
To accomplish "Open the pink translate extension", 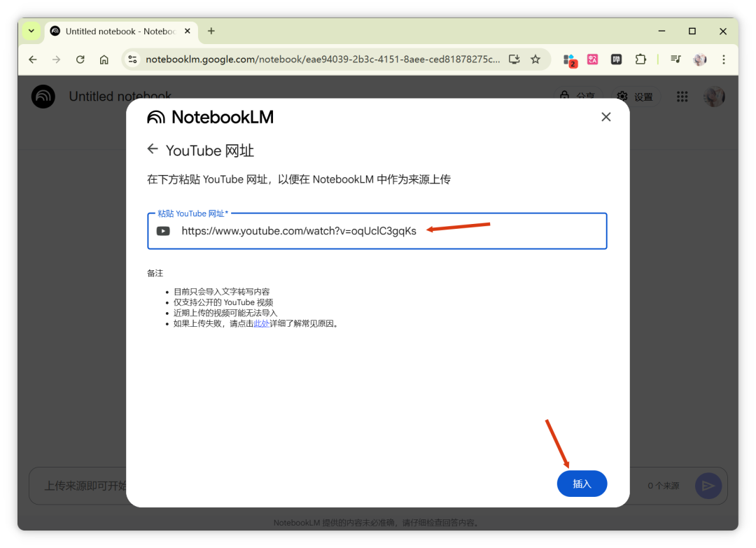I will (x=593, y=59).
